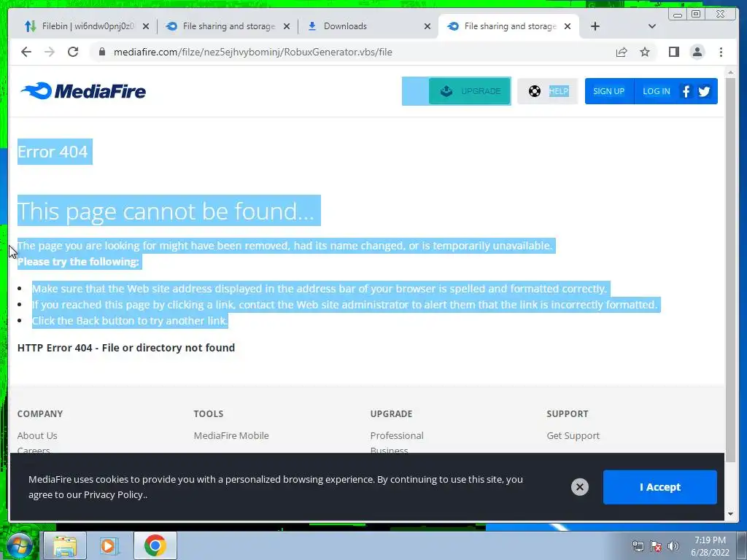Open Windows Media Player from taskbar
Image resolution: width=747 pixels, height=560 pixels.
pyautogui.click(x=109, y=545)
